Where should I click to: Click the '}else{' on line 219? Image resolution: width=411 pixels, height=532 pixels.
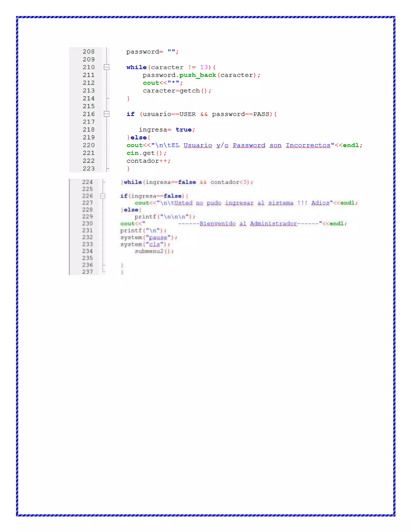138,137
